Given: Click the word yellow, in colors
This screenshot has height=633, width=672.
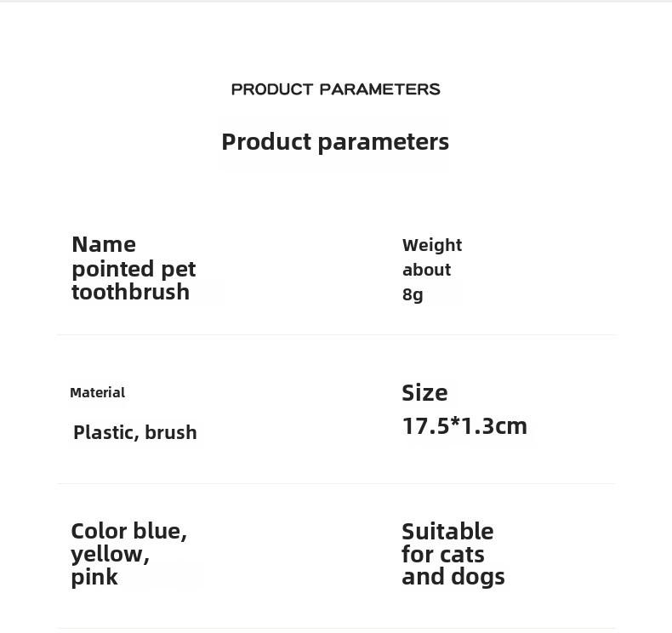Looking at the screenshot, I should [110, 555].
